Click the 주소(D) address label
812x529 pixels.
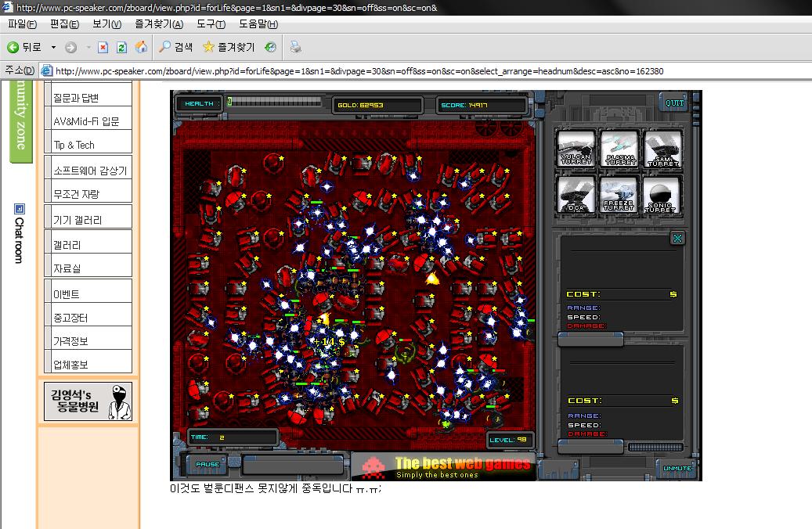click(19, 70)
